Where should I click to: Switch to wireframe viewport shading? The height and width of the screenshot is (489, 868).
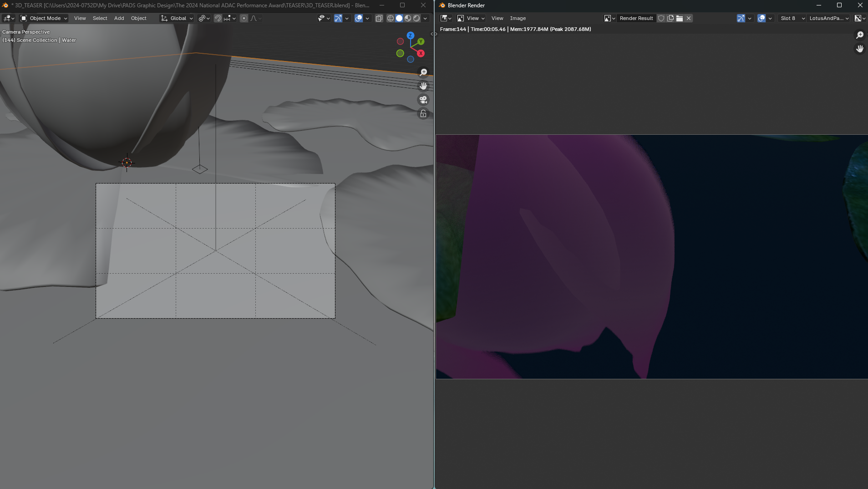click(x=391, y=18)
